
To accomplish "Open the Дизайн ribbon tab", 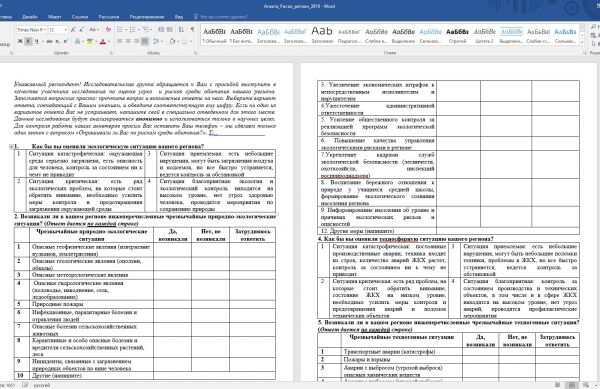I will point(29,17).
